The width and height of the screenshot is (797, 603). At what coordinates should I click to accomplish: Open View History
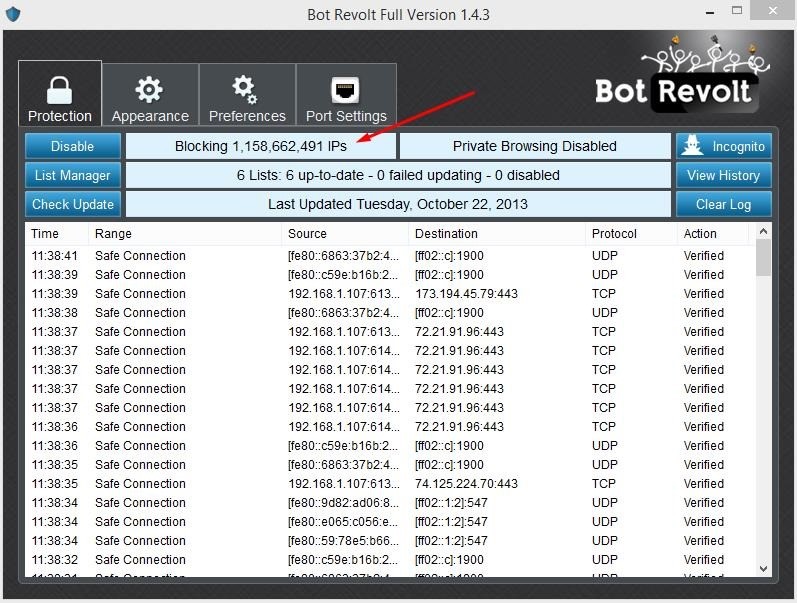[x=724, y=175]
